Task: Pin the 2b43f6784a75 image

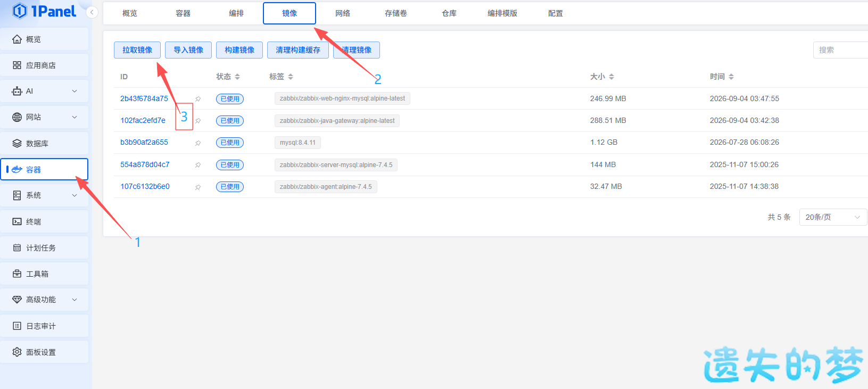Action: pyautogui.click(x=198, y=99)
